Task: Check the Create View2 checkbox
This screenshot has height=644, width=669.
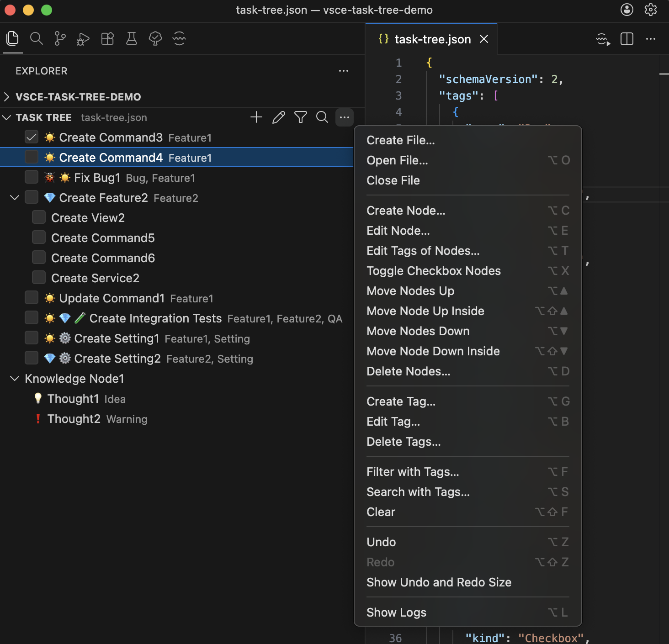Action: pos(39,217)
